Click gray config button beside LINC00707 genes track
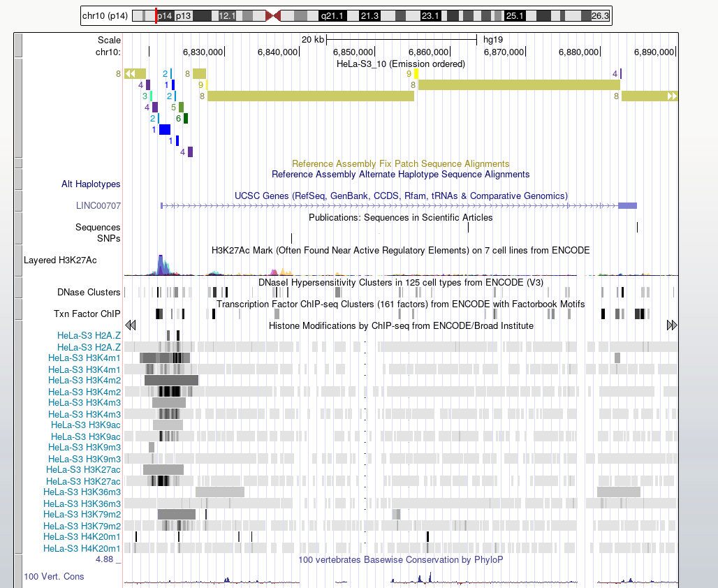 coord(18,200)
